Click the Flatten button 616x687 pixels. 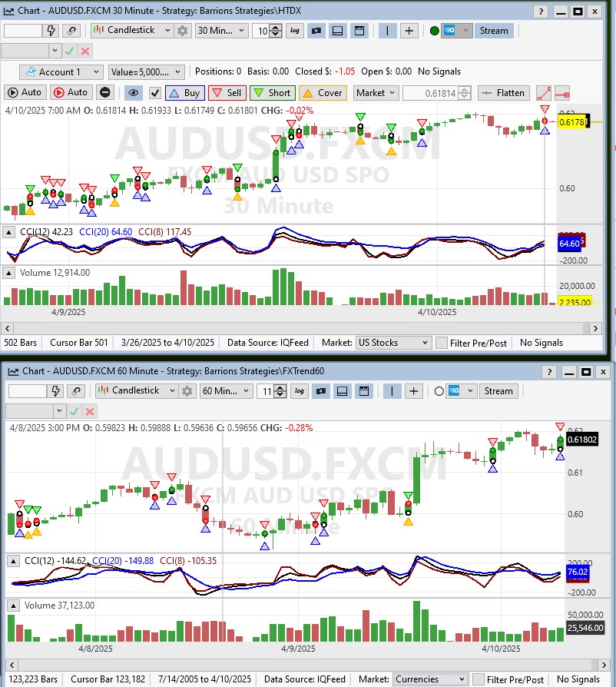(504, 93)
